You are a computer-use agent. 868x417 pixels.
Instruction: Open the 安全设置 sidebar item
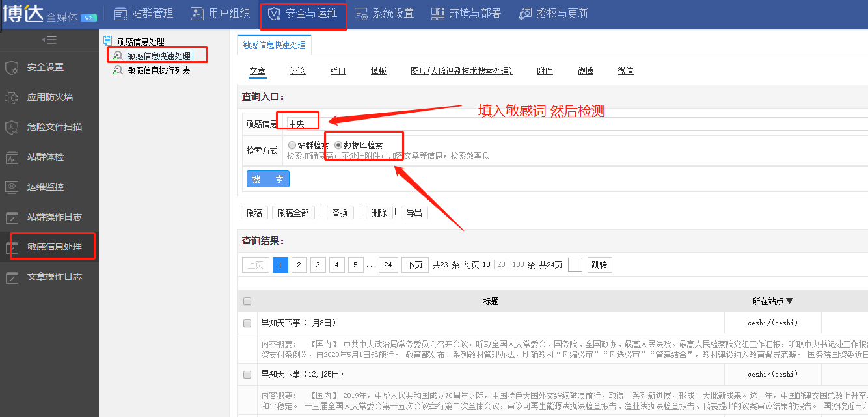click(49, 68)
